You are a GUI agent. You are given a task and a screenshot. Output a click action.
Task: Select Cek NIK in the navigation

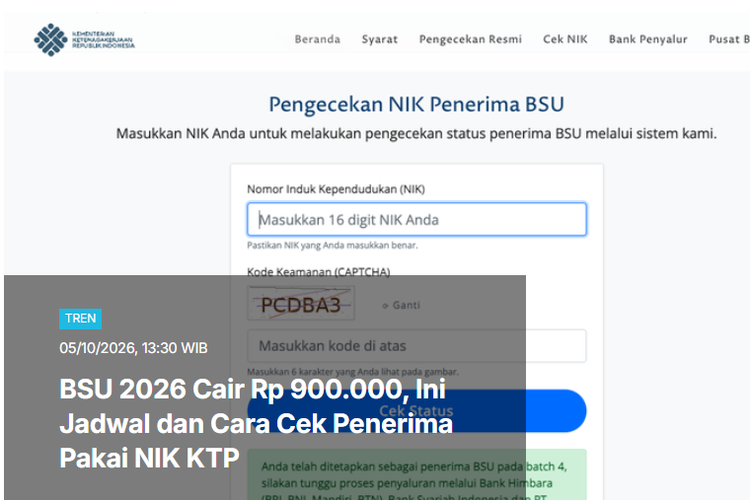pos(565,39)
